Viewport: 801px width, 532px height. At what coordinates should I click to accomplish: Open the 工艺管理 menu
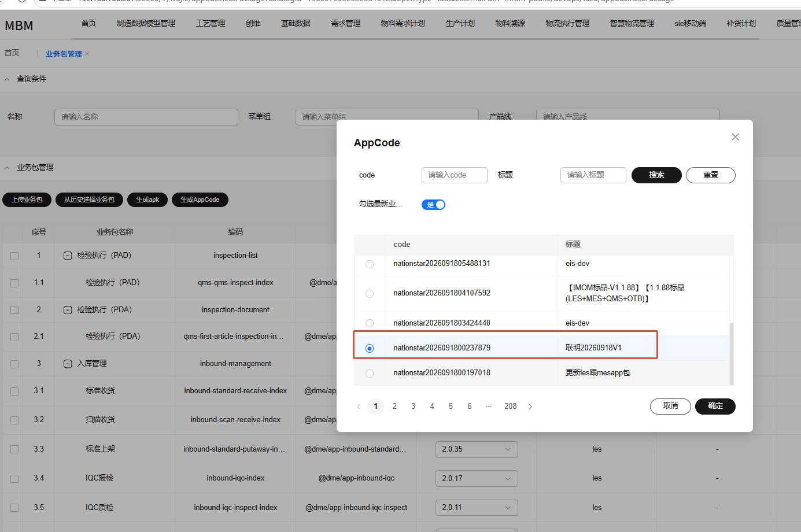(211, 23)
